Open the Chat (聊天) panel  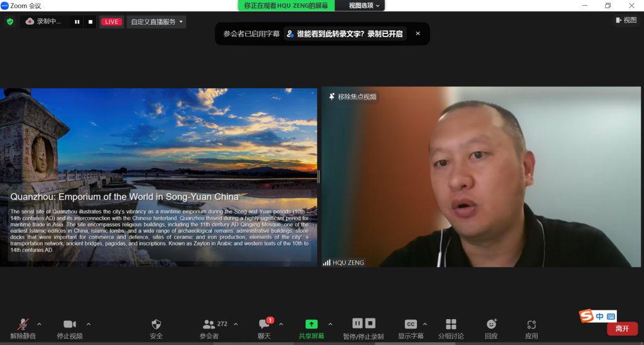264,325
